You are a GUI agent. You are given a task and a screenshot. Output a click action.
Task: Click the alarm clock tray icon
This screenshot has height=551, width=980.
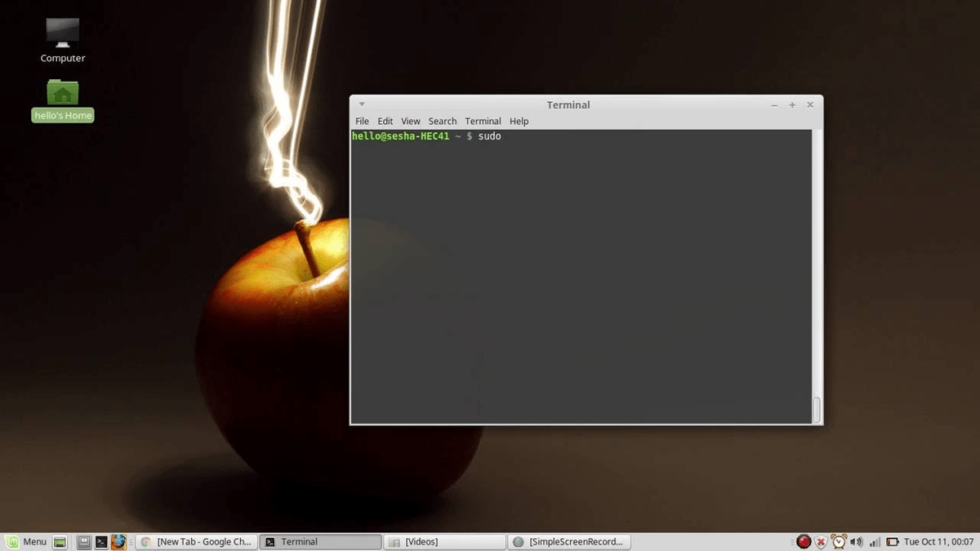click(x=839, y=542)
